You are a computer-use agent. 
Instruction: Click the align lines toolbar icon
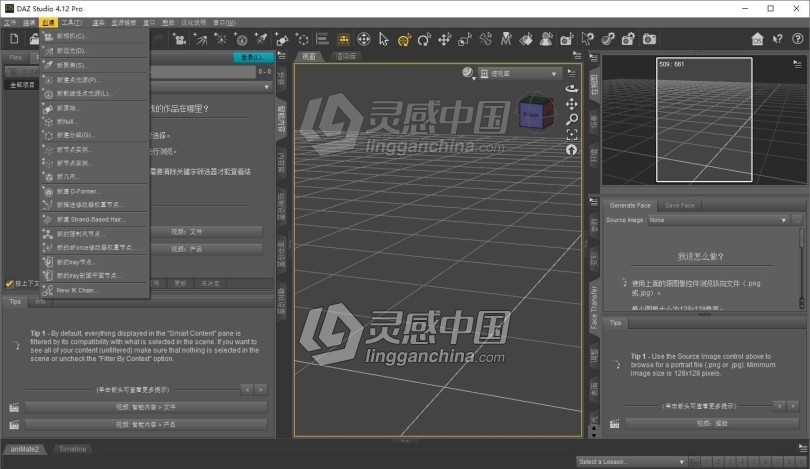(322, 39)
